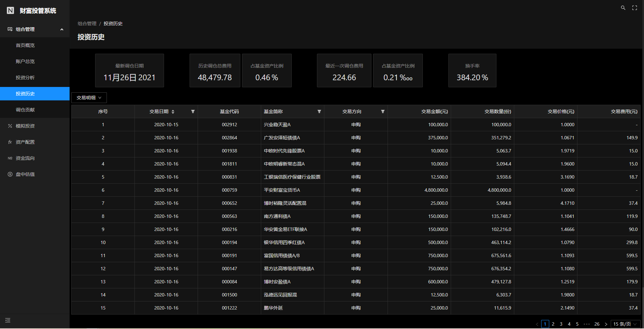Image resolution: width=644 pixels, height=329 pixels.
Task: Open the search icon in top bar
Action: pyautogui.click(x=623, y=8)
